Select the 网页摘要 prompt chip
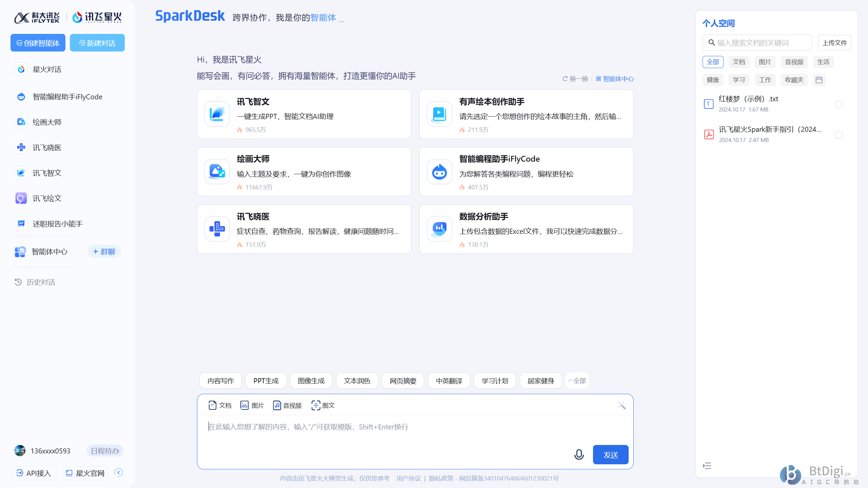Viewport: 868px width, 488px height. [403, 381]
